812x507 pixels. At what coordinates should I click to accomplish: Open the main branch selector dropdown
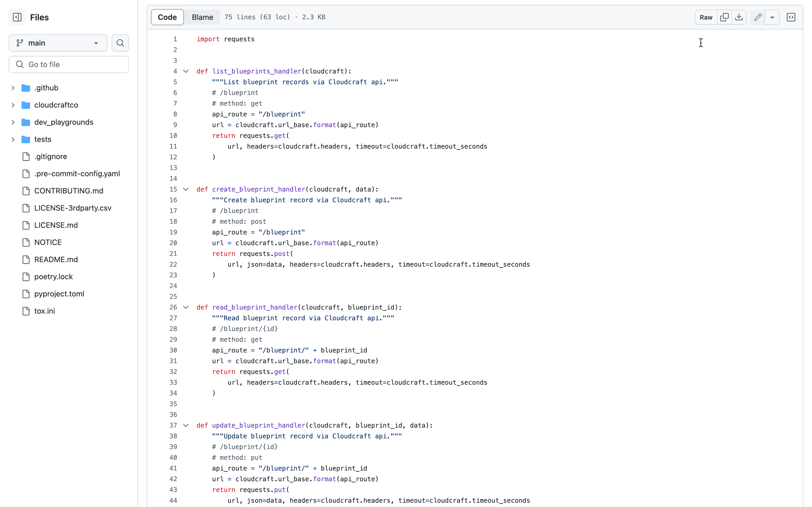[x=58, y=43]
